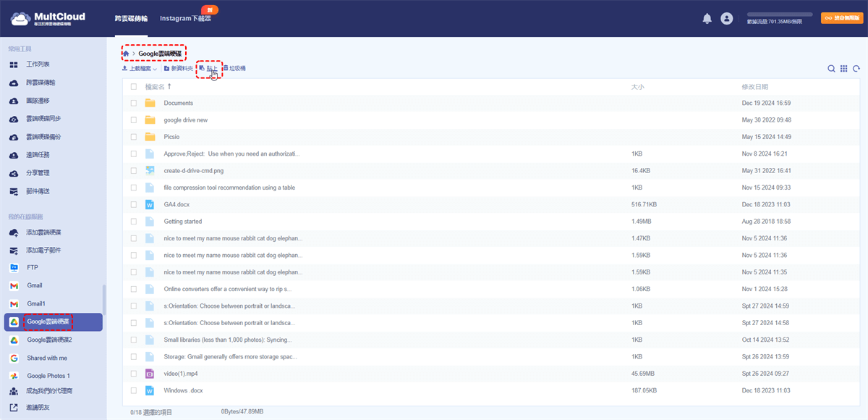Select the Online converters offer file
Image resolution: width=868 pixels, height=420 pixels.
(x=227, y=289)
